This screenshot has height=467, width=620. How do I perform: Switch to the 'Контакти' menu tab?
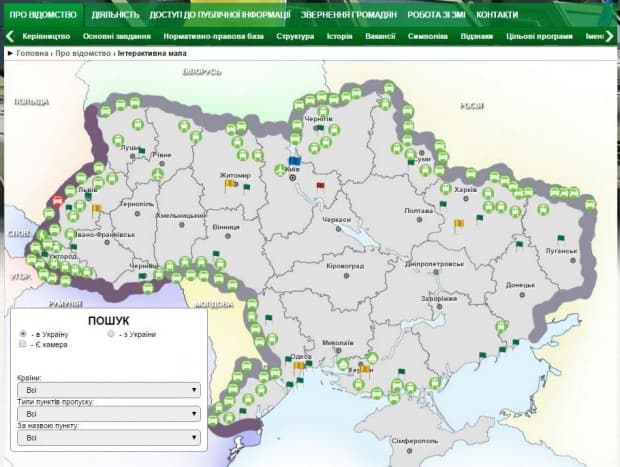tap(497, 15)
